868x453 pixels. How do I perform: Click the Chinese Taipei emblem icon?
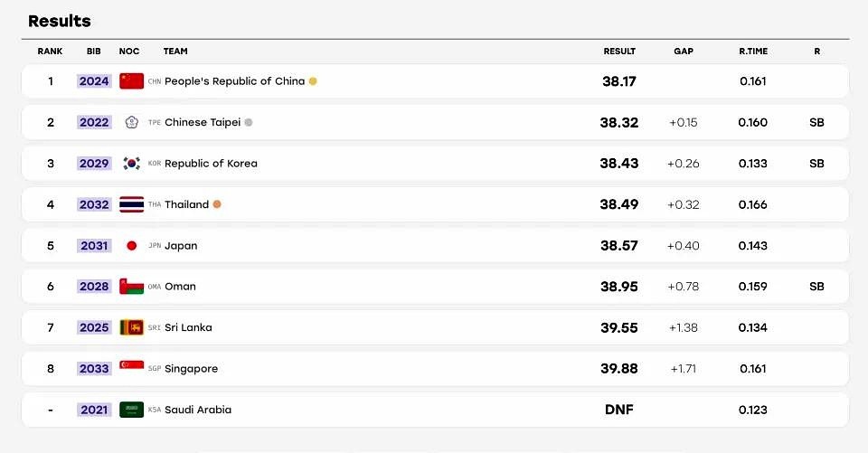132,122
